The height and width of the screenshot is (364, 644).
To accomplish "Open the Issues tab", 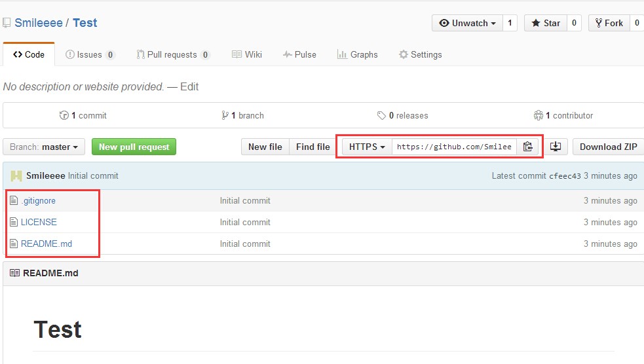I will coord(90,54).
